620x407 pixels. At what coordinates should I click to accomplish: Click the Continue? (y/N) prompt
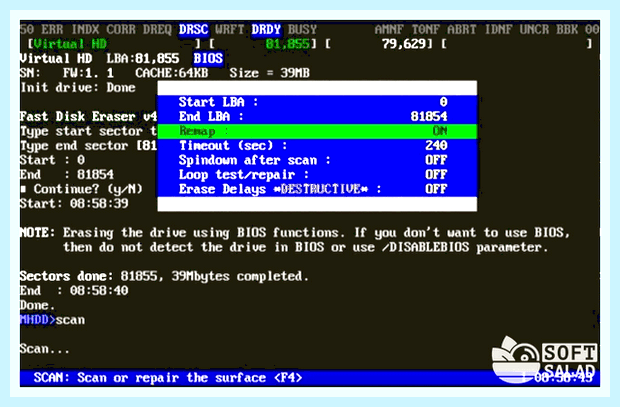point(88,189)
